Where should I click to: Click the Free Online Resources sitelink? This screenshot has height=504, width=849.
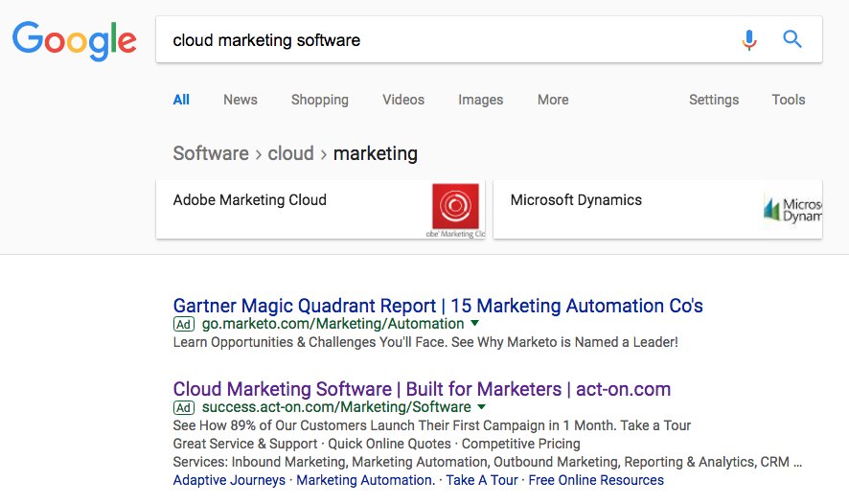596,480
